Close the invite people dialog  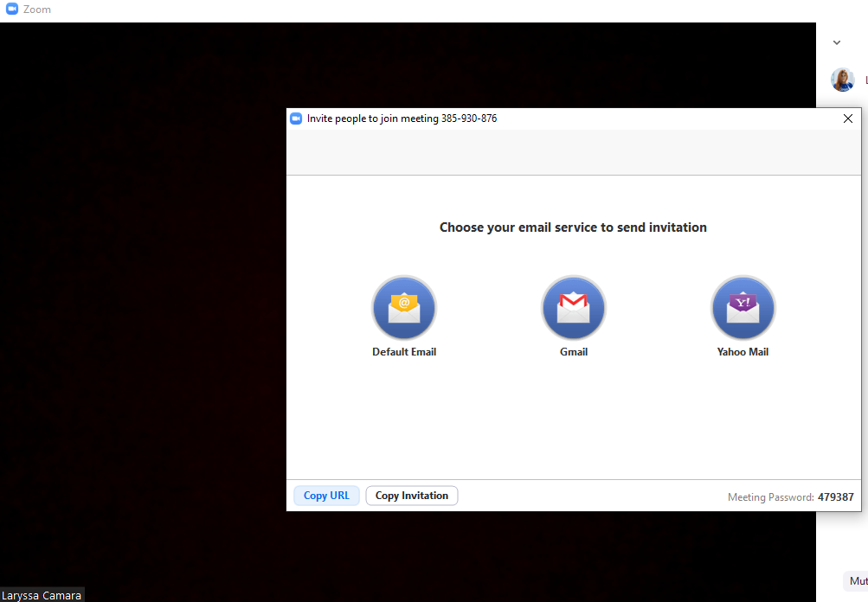point(847,118)
